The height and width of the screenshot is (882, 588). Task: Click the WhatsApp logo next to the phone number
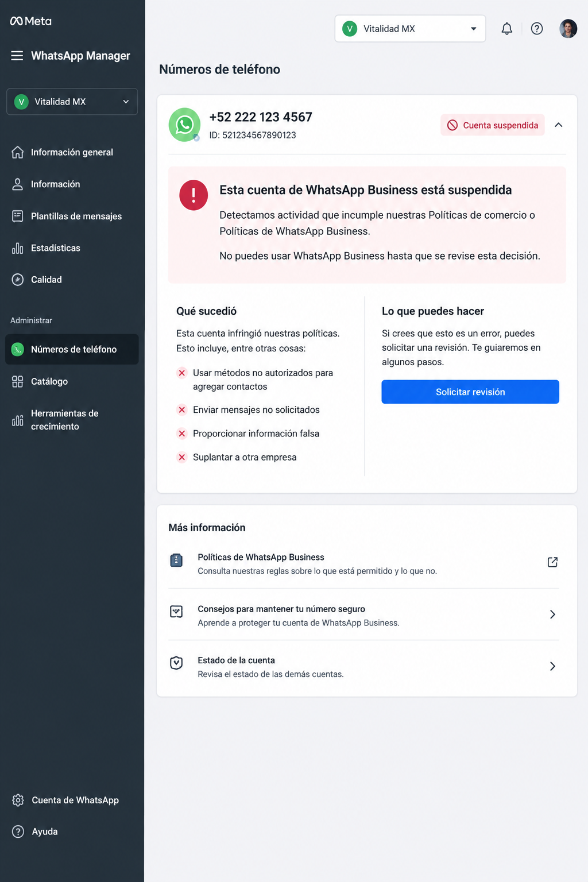click(184, 125)
